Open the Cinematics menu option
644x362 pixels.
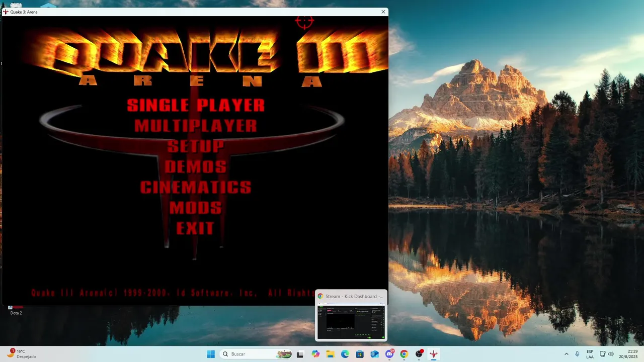(x=196, y=187)
